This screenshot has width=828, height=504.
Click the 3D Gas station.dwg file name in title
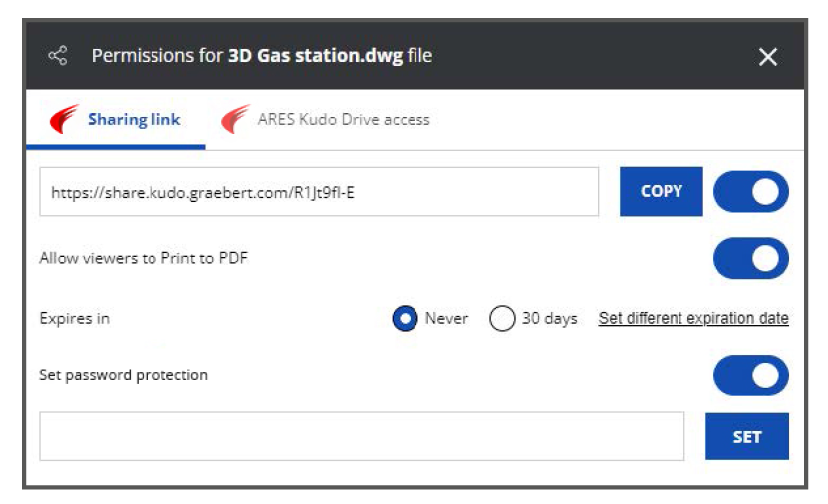(315, 55)
